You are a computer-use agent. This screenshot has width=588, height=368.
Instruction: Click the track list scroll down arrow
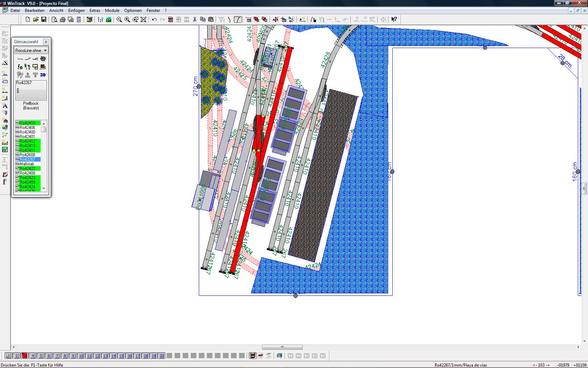pos(44,189)
